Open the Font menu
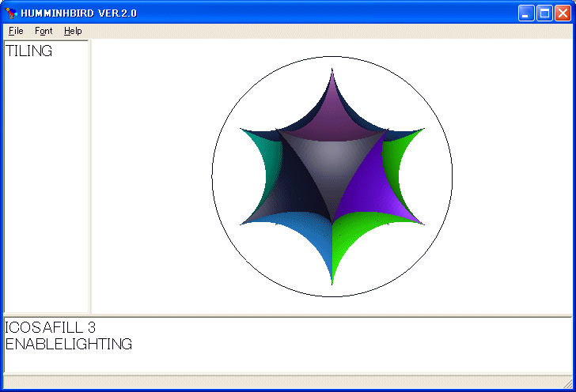 (44, 31)
